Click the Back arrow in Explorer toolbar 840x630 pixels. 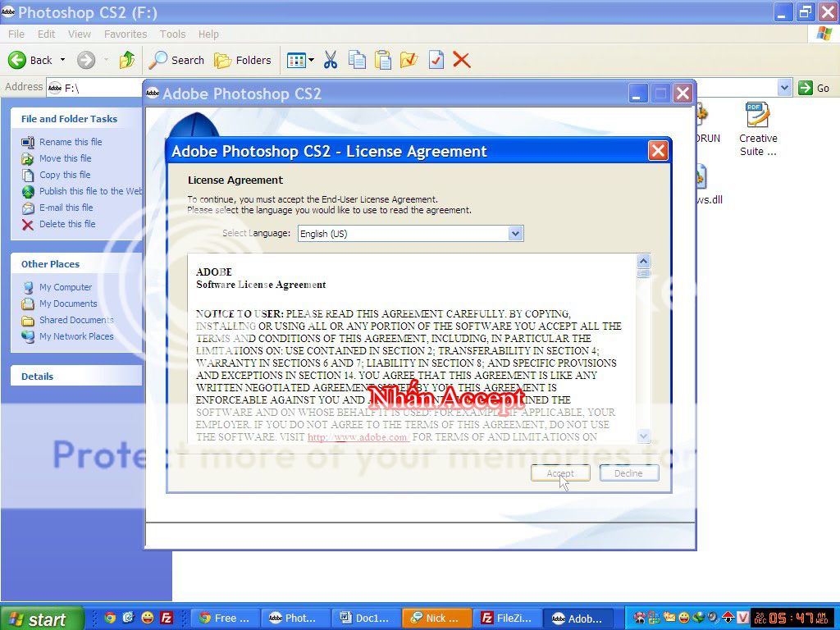click(x=30, y=60)
